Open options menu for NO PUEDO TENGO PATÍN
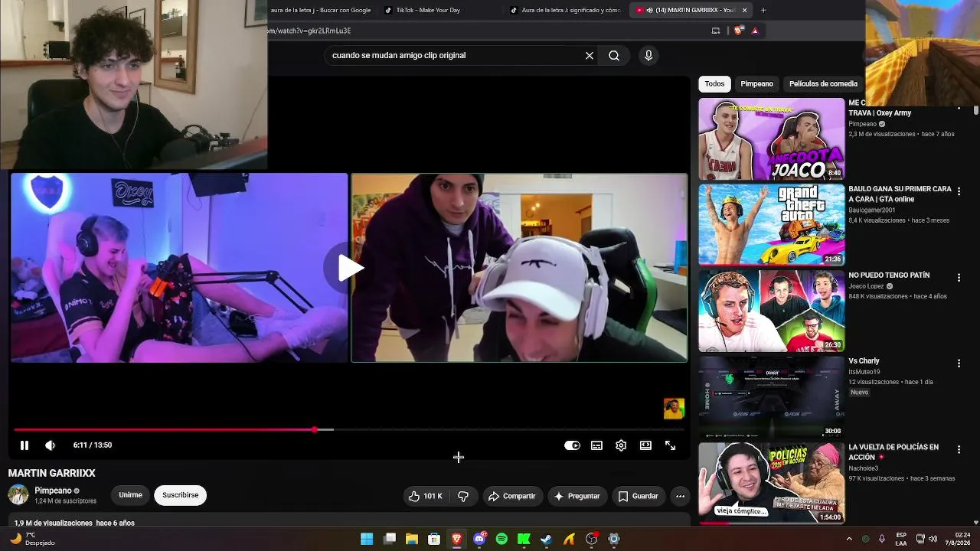 pos(959,277)
